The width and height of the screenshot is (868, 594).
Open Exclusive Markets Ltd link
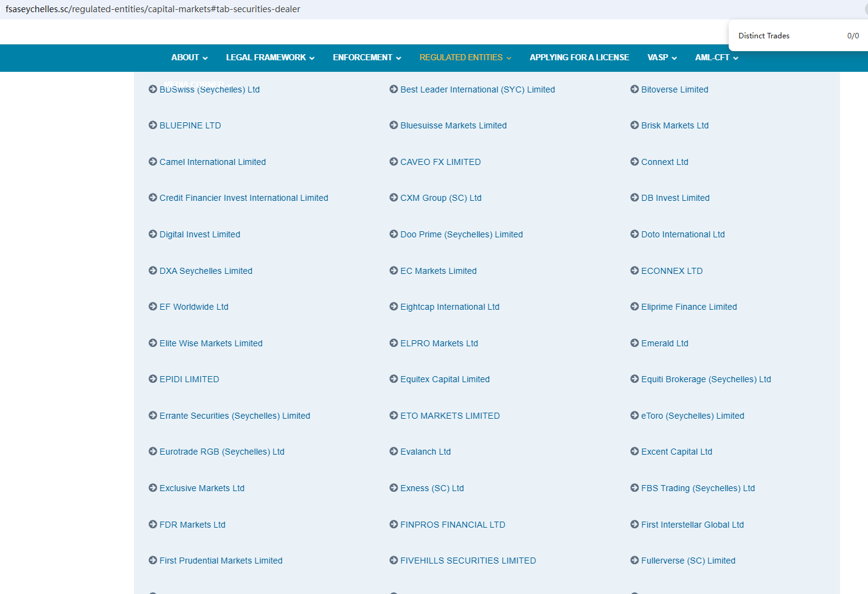click(202, 488)
